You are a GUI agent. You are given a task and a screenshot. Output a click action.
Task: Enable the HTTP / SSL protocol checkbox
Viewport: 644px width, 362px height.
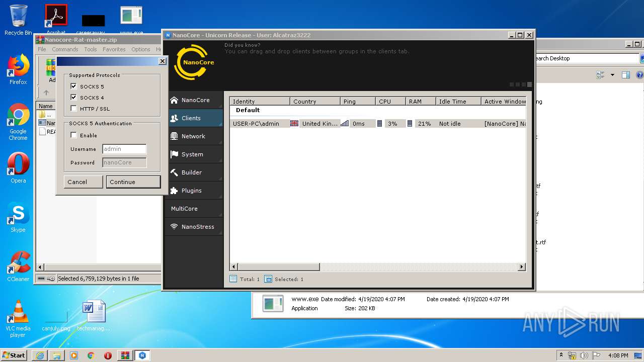click(73, 109)
